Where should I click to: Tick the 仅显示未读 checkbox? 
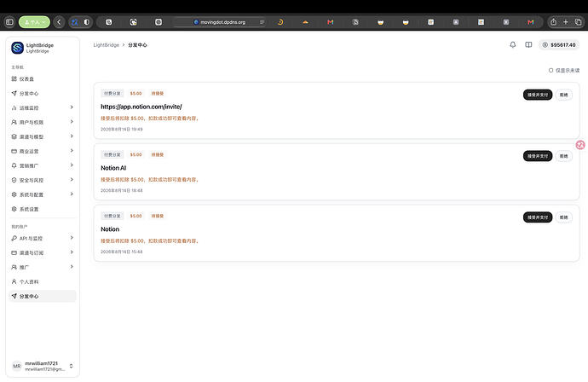[551, 70]
